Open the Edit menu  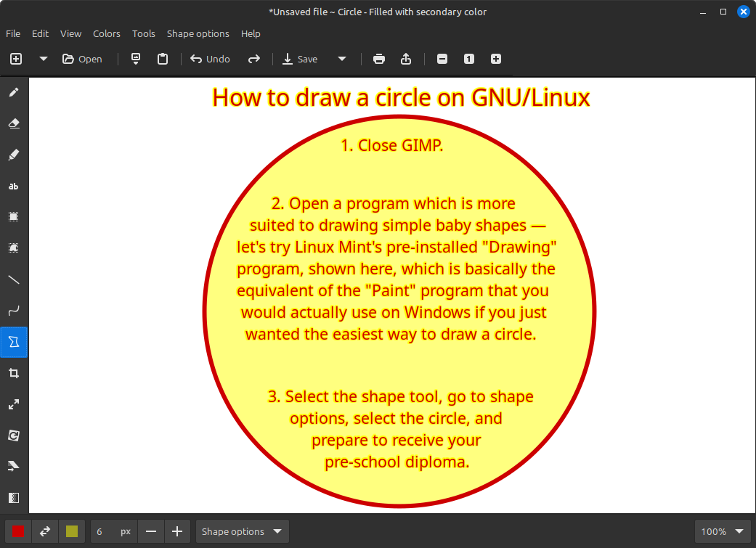[40, 33]
